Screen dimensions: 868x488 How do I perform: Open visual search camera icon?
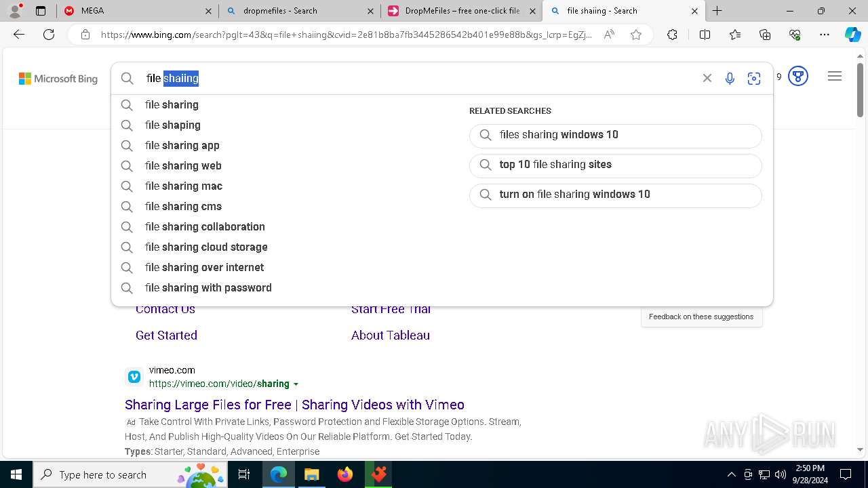[x=754, y=79]
